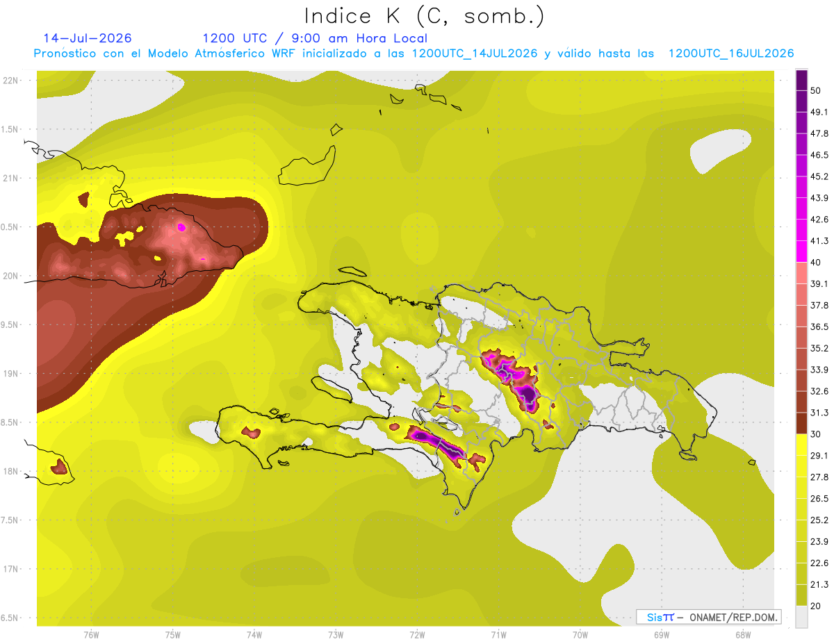
Task: Select the '69W' longitude label
Action: (662, 634)
